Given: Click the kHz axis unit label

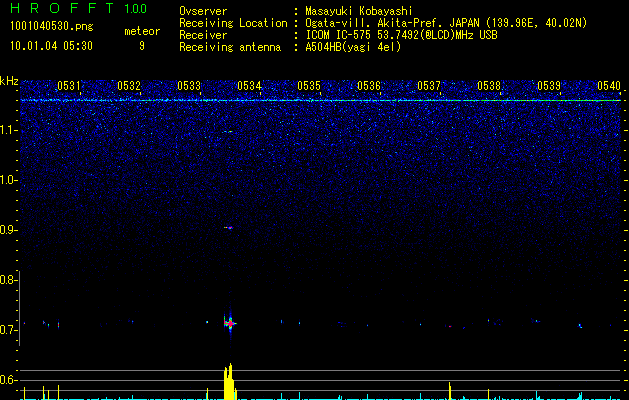Looking at the screenshot, I should [9, 81].
